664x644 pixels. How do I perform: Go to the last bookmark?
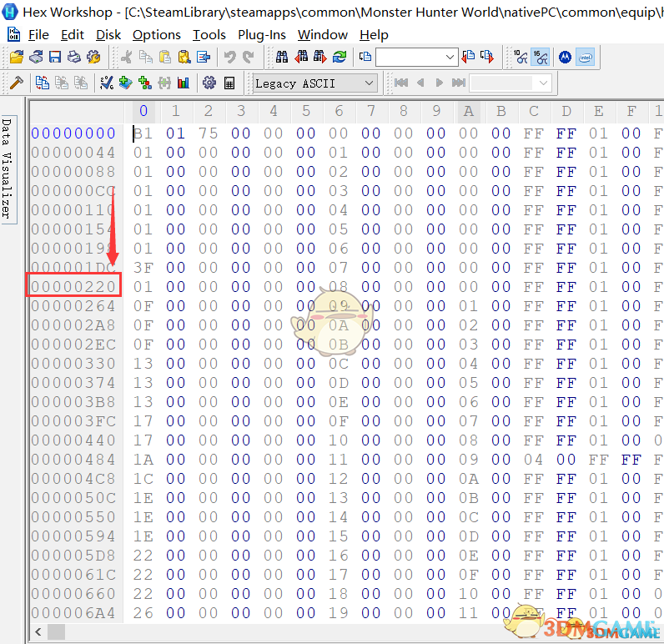pyautogui.click(x=459, y=83)
